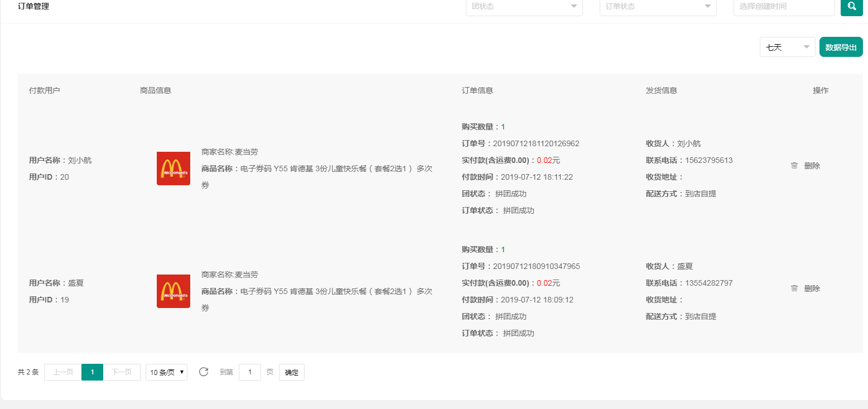Expand the 七天 time range dropdown

(787, 47)
